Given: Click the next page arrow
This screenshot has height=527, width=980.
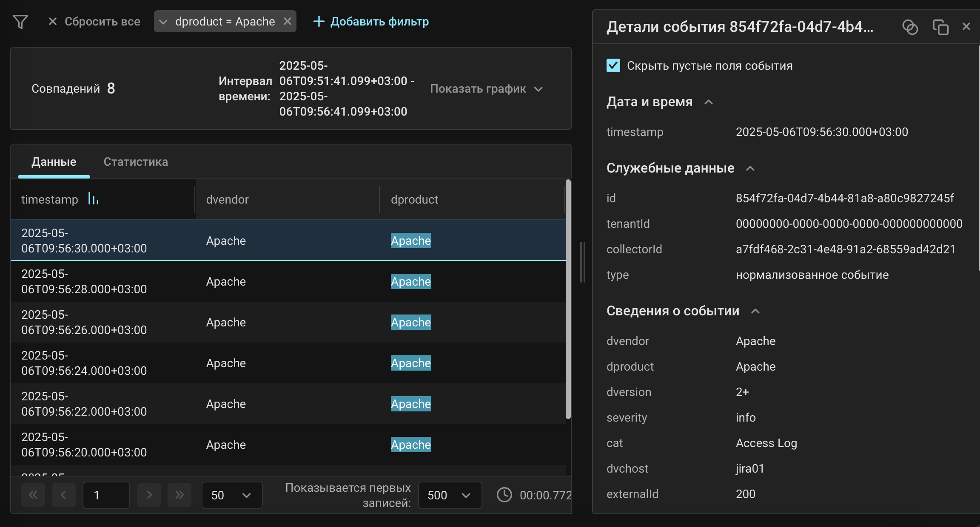Looking at the screenshot, I should [148, 495].
